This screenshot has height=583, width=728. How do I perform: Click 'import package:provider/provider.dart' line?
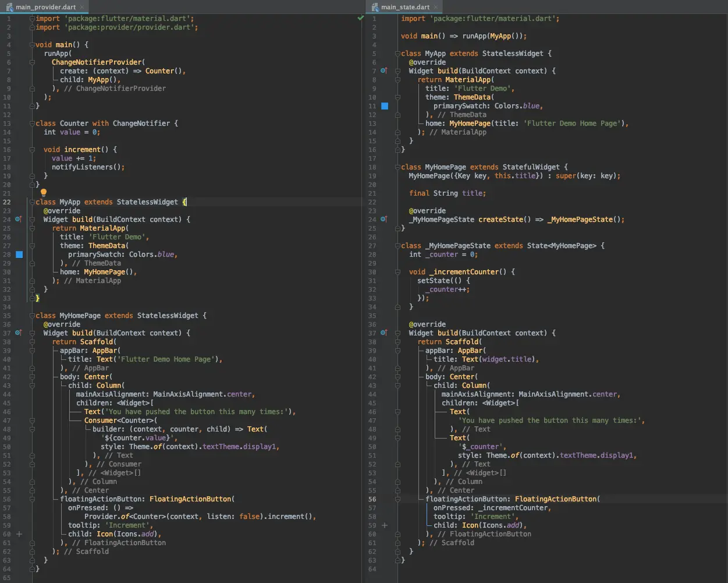116,27
